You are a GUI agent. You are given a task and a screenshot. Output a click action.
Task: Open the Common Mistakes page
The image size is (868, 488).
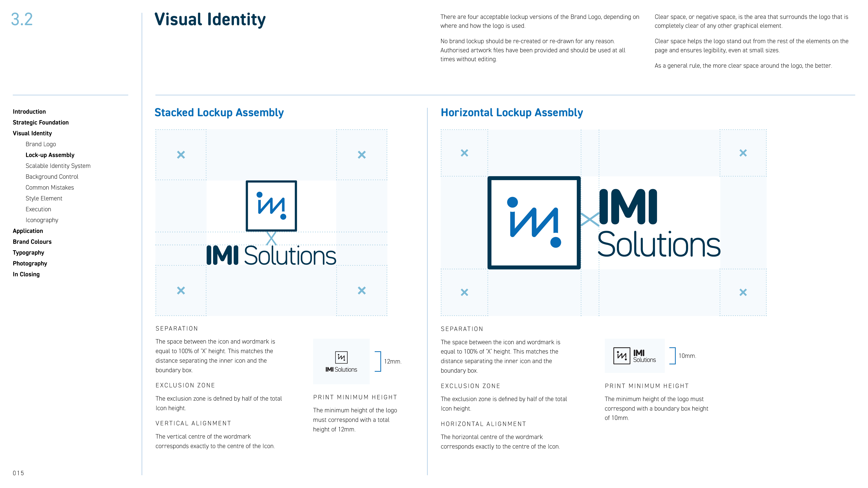click(x=49, y=188)
